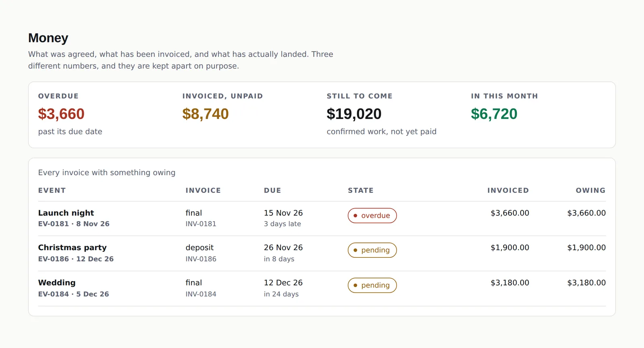This screenshot has width=644, height=348.
Task: Click the 'in 24 days' note
Action: (281, 294)
